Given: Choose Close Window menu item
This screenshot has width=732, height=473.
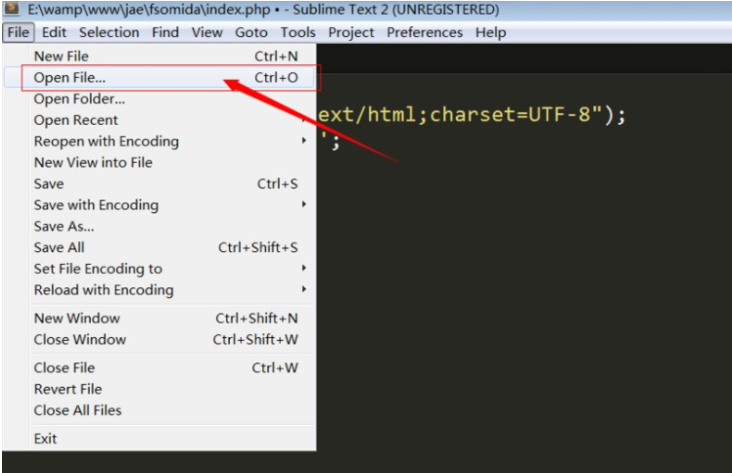Looking at the screenshot, I should coord(80,339).
